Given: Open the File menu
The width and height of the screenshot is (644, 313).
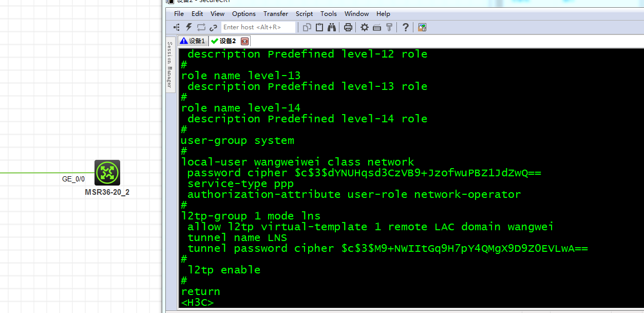Looking at the screenshot, I should 179,14.
